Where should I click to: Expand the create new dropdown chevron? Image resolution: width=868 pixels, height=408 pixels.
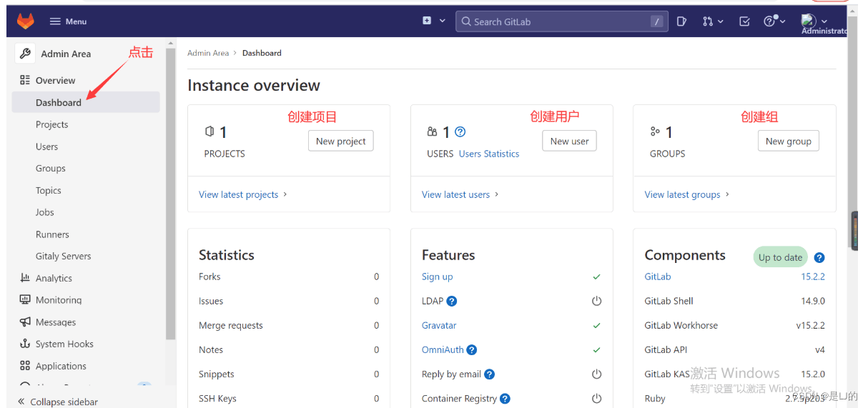[443, 21]
